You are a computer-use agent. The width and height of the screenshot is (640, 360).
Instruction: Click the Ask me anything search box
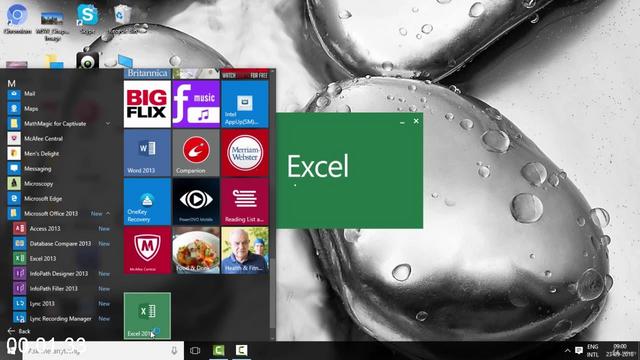[103, 351]
